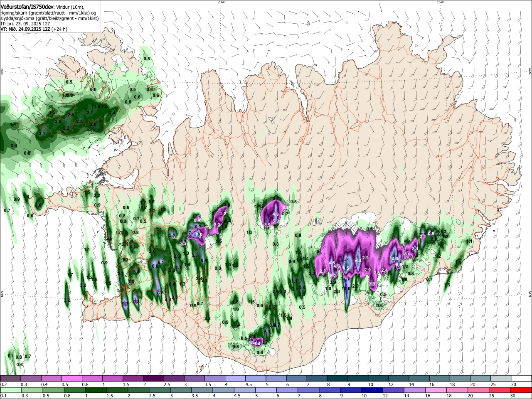Click the 0.2 legend label

[x=3, y=385]
